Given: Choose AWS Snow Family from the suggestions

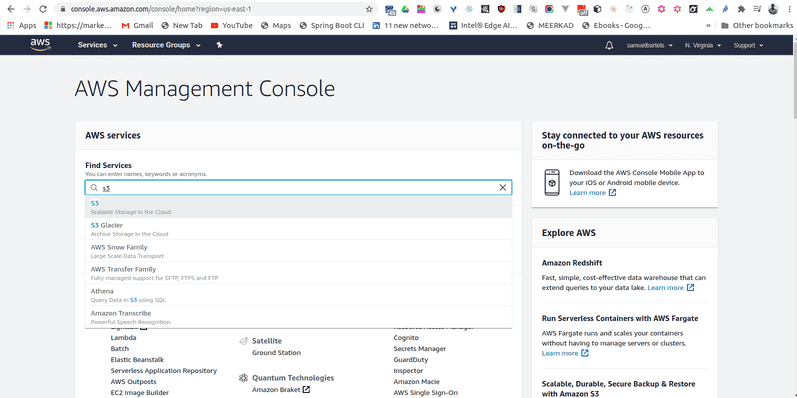Looking at the screenshot, I should click(x=298, y=251).
